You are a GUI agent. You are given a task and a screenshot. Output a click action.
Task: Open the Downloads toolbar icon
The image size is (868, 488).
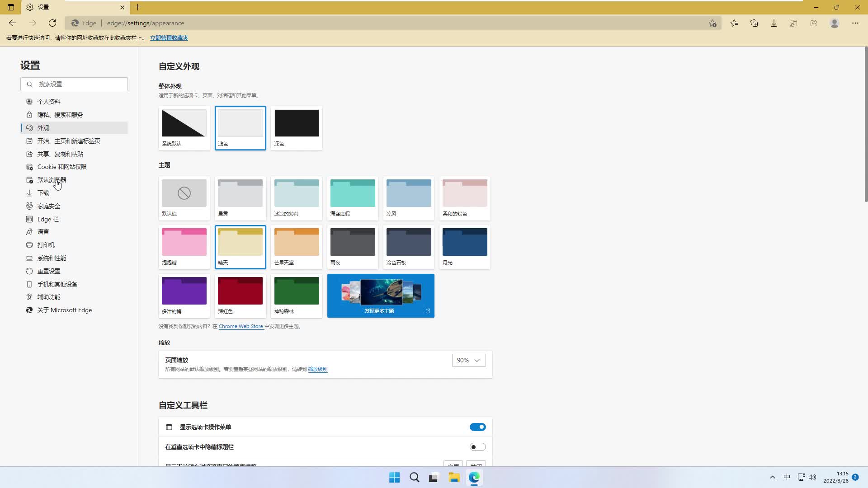(774, 23)
